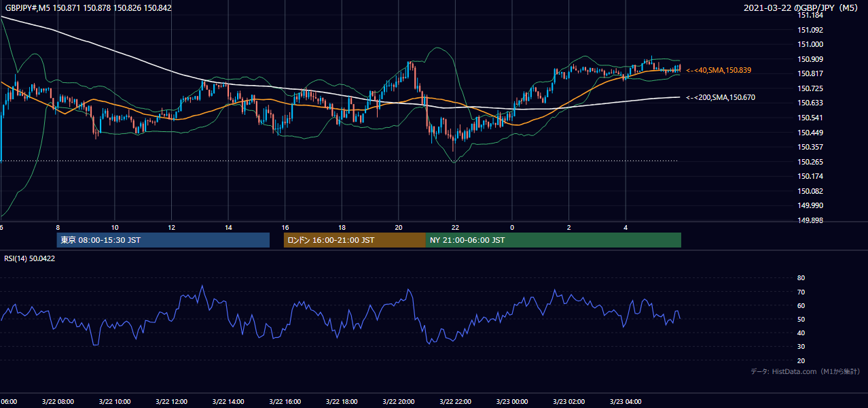Viewport: 868px width, 408px height.
Task: Click the 150.541 price axis label
Action: (810, 118)
